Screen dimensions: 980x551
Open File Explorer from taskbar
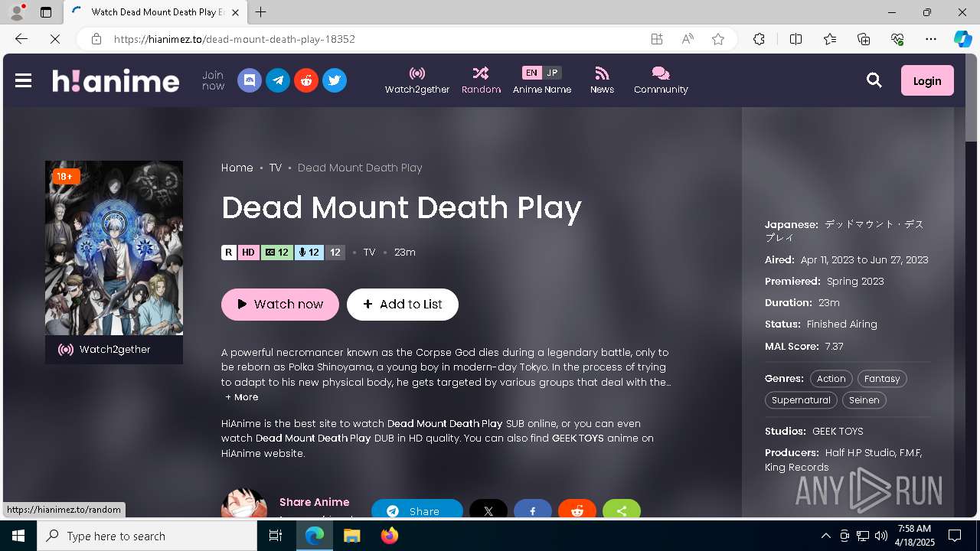pyautogui.click(x=352, y=536)
